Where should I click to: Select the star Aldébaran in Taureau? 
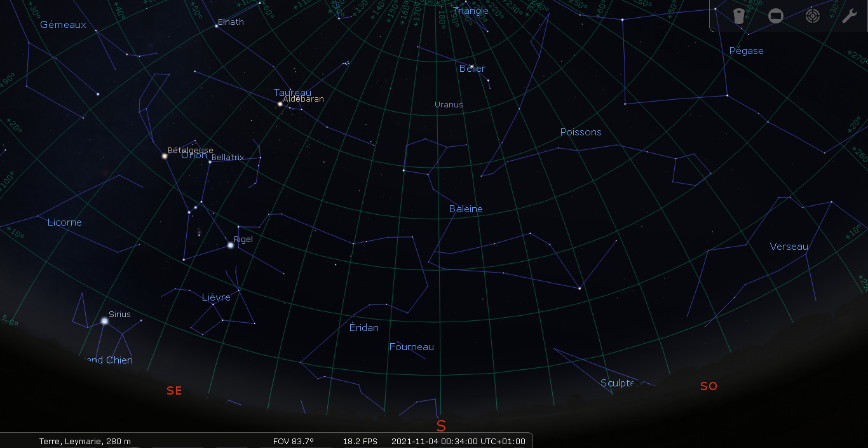coord(280,104)
